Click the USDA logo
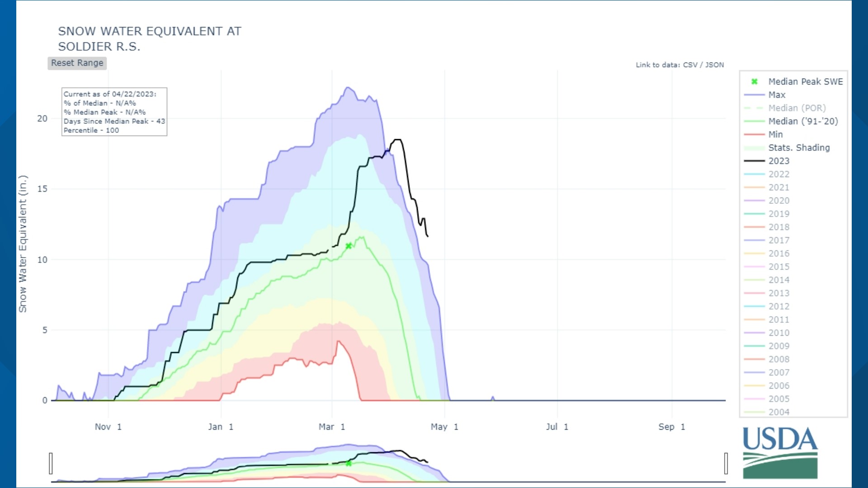This screenshot has height=488, width=868. point(780,452)
